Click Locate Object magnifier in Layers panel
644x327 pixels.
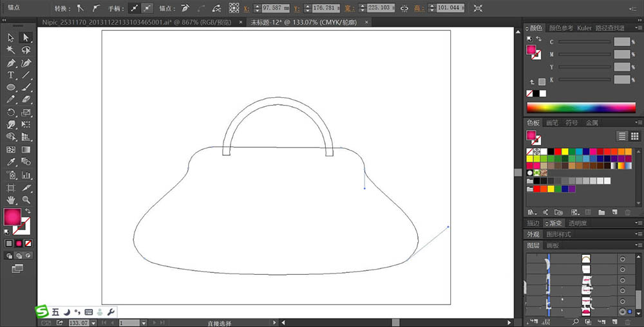pyautogui.click(x=575, y=322)
